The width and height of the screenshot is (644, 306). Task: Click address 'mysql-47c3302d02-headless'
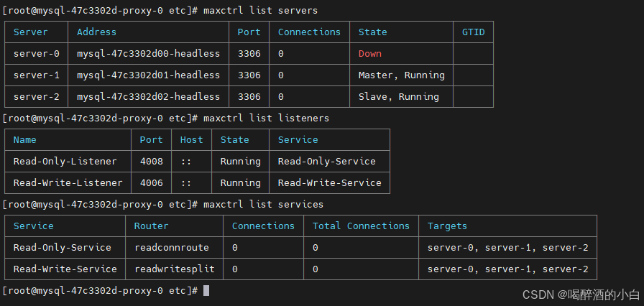click(148, 97)
